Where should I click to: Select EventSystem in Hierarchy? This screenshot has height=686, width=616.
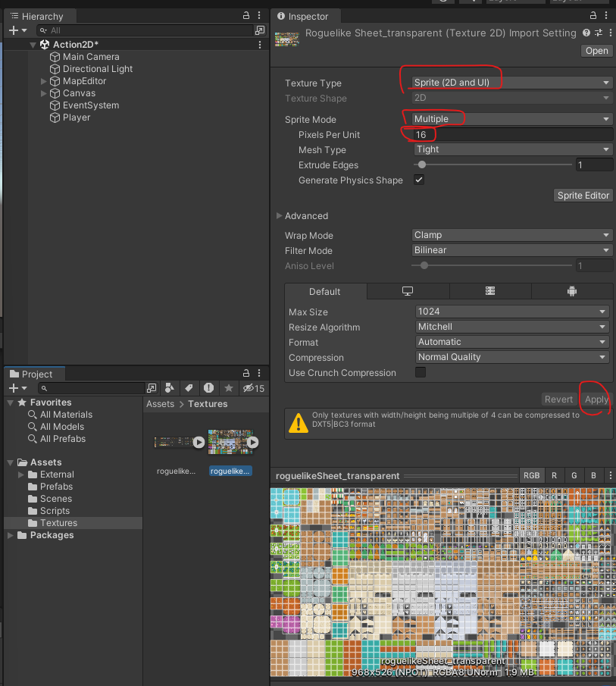pos(91,105)
